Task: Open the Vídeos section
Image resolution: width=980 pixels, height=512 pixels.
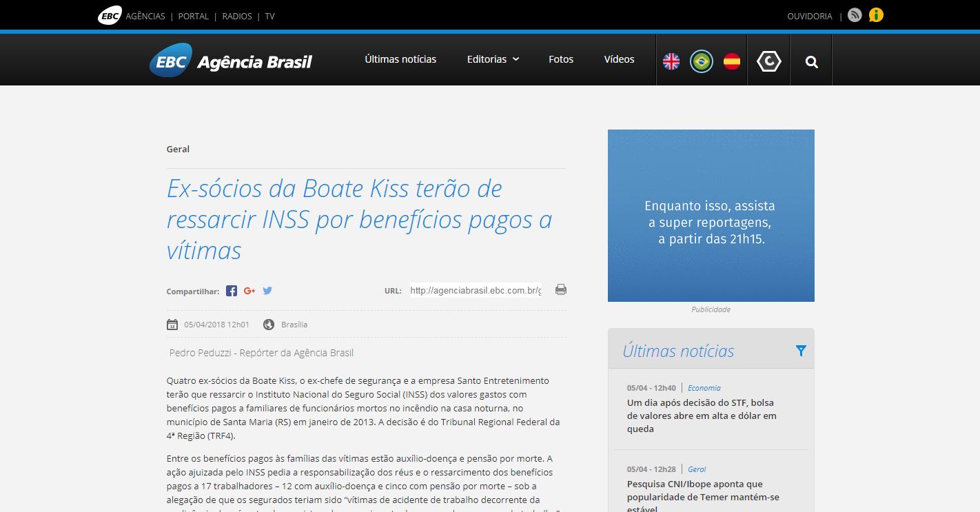Action: coord(619,59)
